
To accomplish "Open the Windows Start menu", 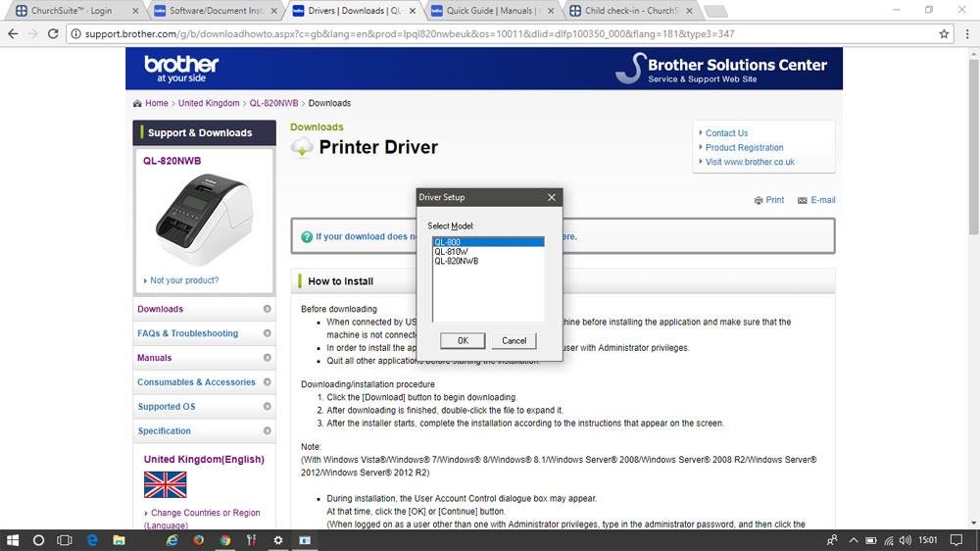I will click(x=13, y=540).
